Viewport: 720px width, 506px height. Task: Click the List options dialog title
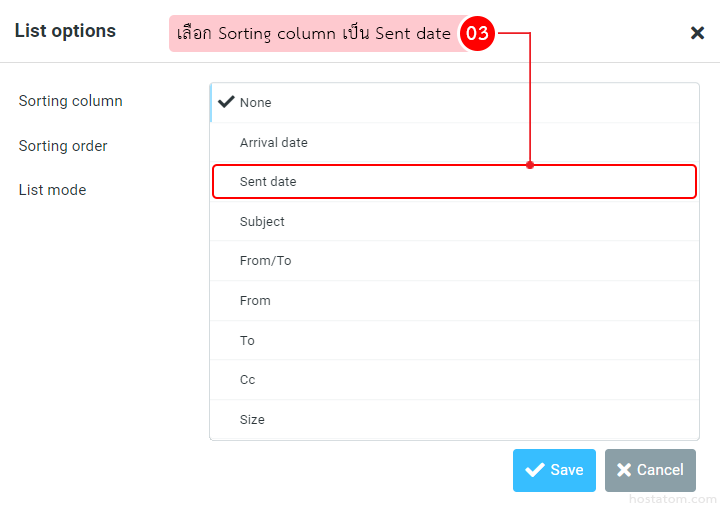pos(65,31)
